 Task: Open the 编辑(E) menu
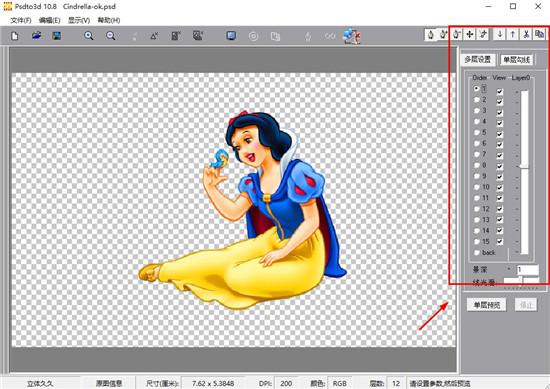coord(50,20)
